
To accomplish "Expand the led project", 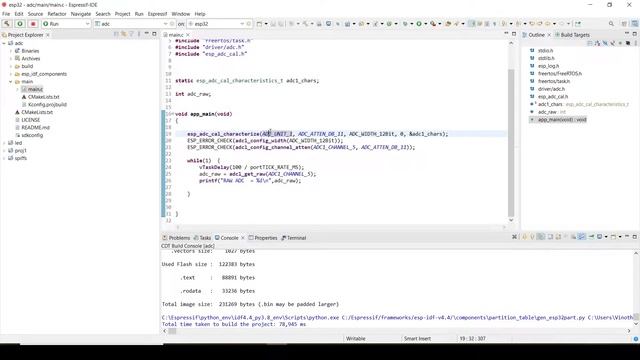I will tap(4, 143).
